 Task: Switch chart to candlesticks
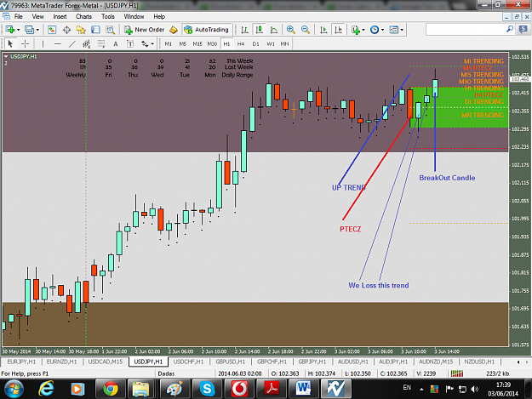point(260,30)
